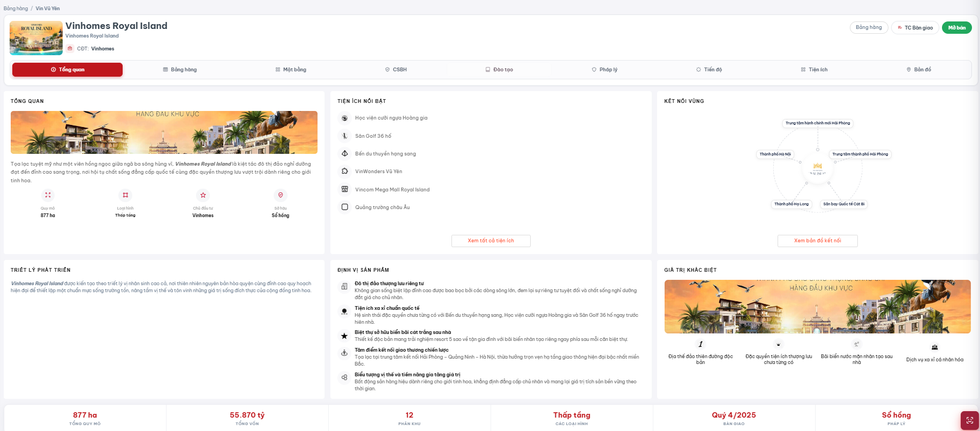Click the Quý 4/2025 handover value

coord(734,415)
